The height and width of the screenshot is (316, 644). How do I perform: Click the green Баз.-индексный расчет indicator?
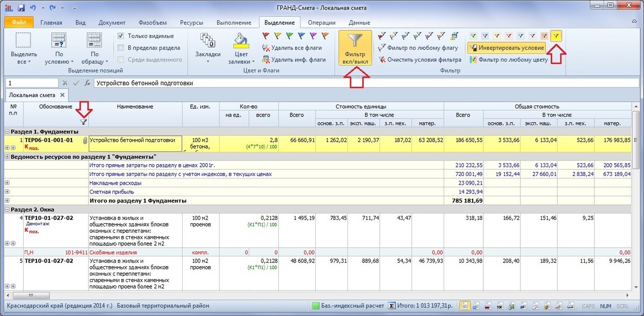pos(315,306)
